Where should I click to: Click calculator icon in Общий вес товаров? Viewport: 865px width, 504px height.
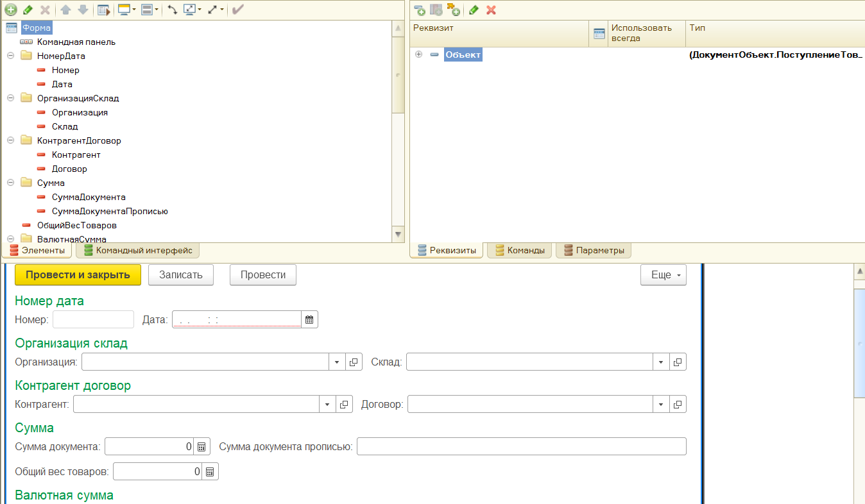210,472
